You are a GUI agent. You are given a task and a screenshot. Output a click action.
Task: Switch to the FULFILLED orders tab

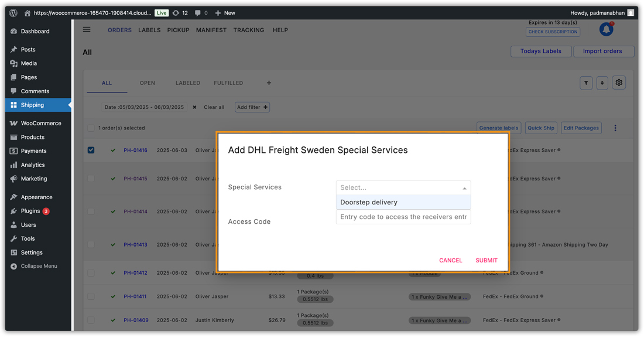228,83
